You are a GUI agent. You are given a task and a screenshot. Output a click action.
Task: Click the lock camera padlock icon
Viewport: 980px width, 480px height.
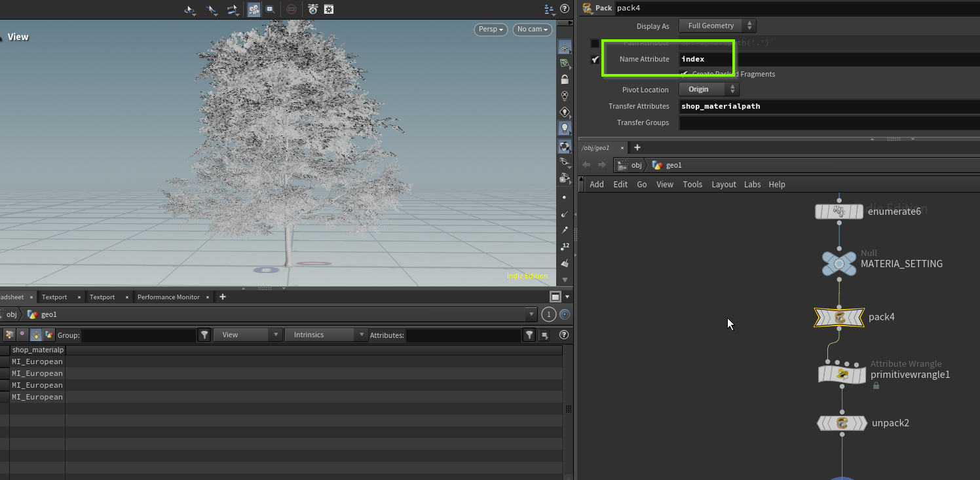pyautogui.click(x=564, y=79)
